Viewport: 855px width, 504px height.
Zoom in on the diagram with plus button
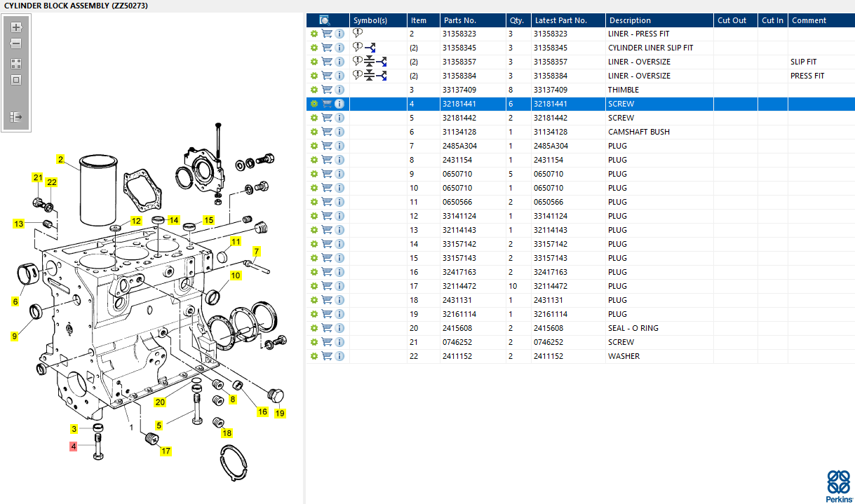[16, 27]
